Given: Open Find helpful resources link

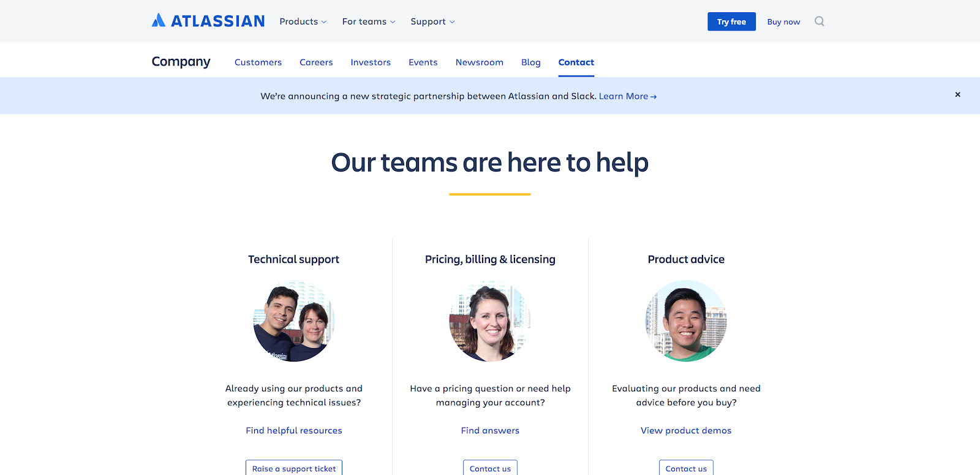Looking at the screenshot, I should (x=294, y=430).
